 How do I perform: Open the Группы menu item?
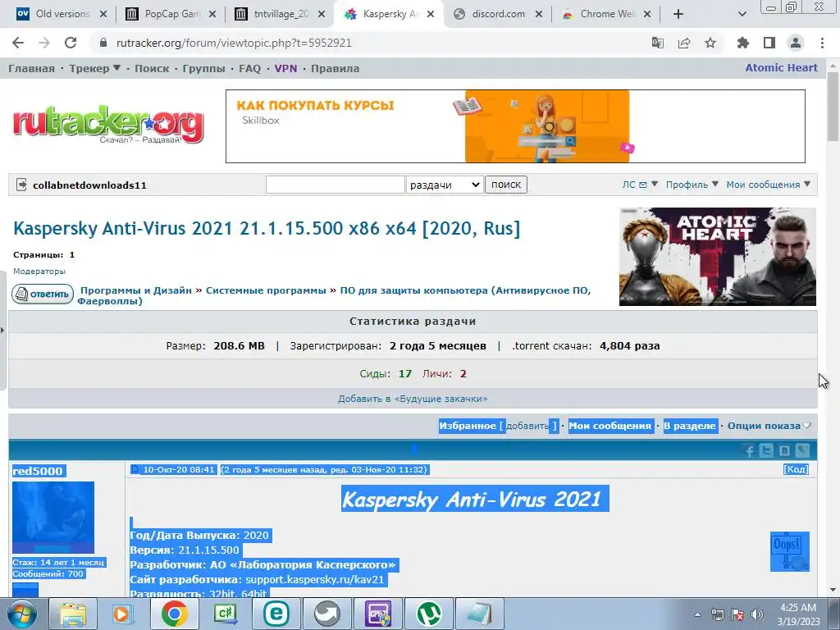(x=203, y=69)
